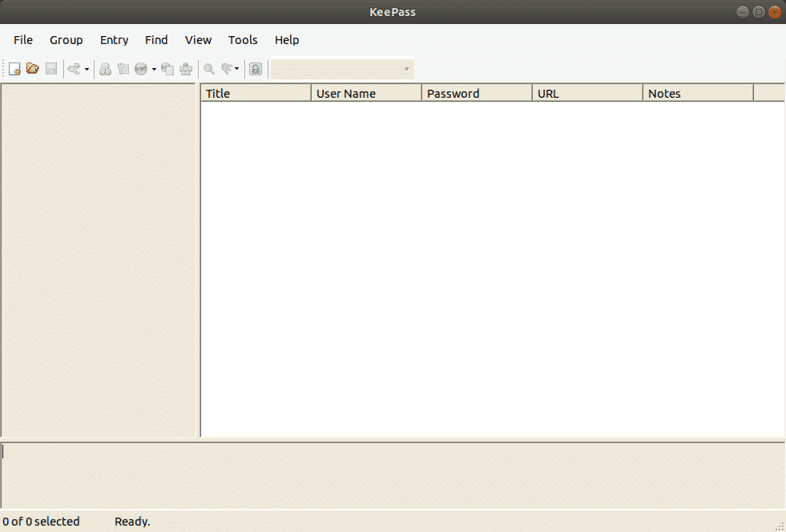Create a new database
The image size is (786, 532).
[14, 69]
